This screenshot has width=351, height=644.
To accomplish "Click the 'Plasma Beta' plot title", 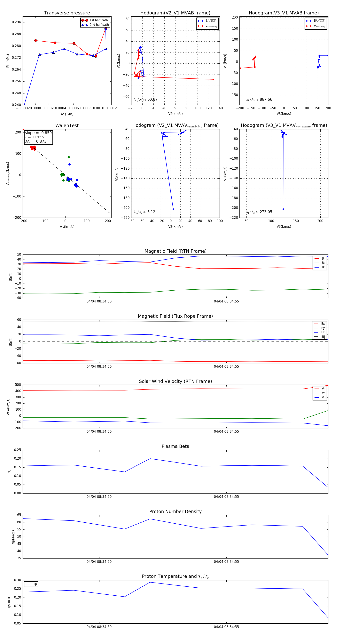I will point(175,446).
